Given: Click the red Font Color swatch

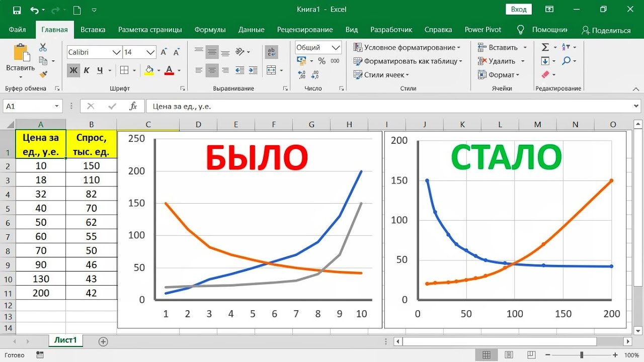Looking at the screenshot, I should point(170,70).
